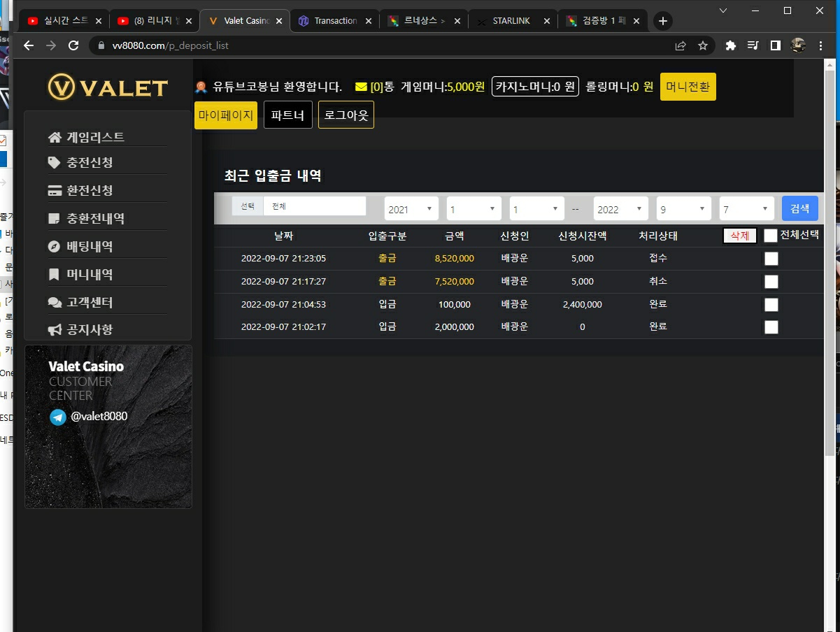The image size is (840, 632).
Task: Click the profile avatar icon in Chrome
Action: [798, 45]
